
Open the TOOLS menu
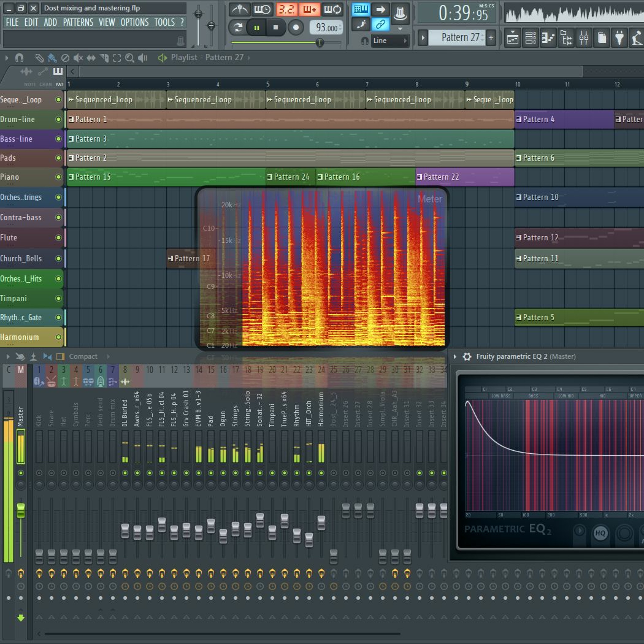(x=164, y=22)
